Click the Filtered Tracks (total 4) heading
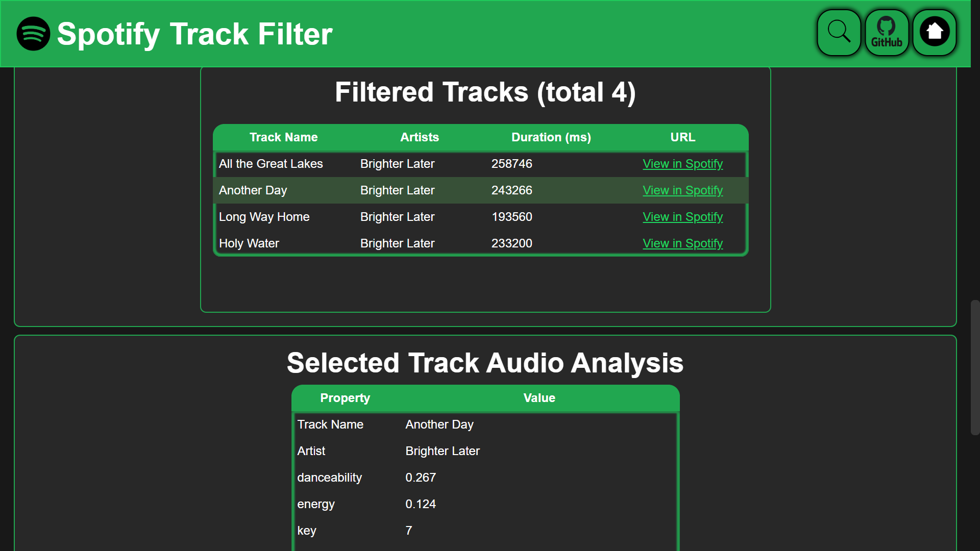 pos(485,92)
